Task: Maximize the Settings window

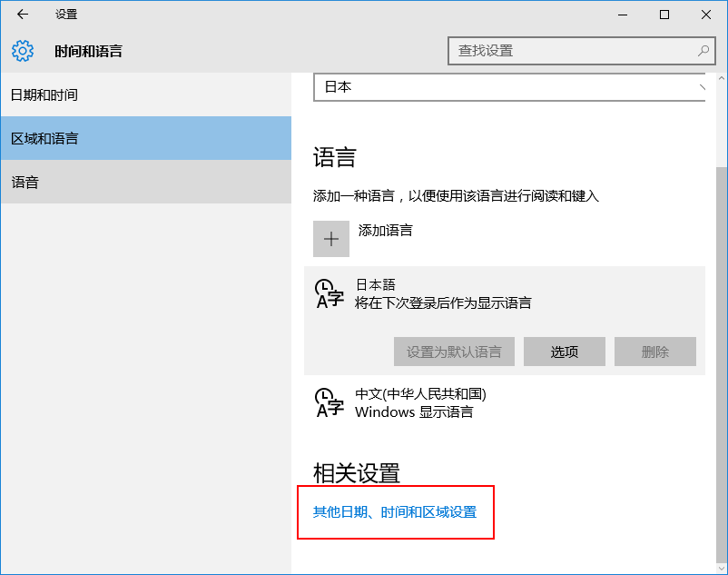Action: (x=664, y=15)
